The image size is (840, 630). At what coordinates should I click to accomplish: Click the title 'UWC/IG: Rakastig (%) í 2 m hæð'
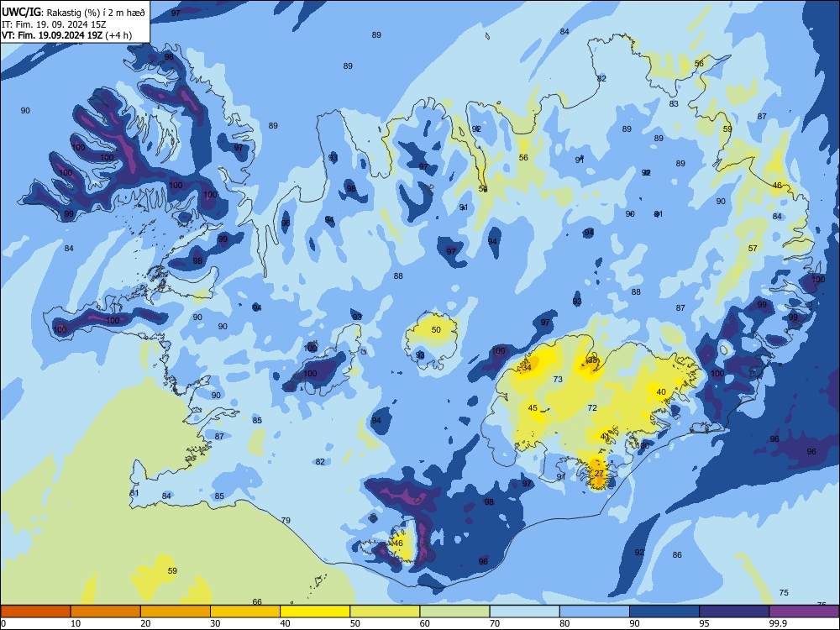click(x=73, y=13)
